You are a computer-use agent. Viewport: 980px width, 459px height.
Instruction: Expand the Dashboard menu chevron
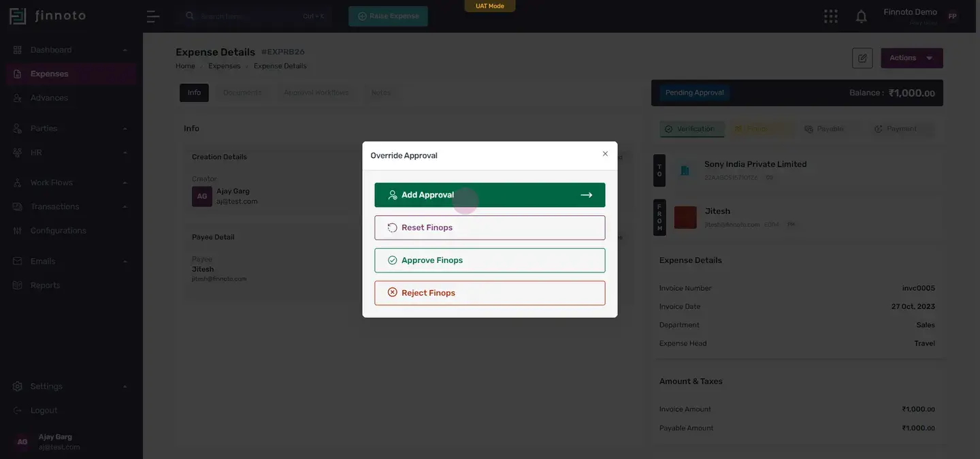125,50
